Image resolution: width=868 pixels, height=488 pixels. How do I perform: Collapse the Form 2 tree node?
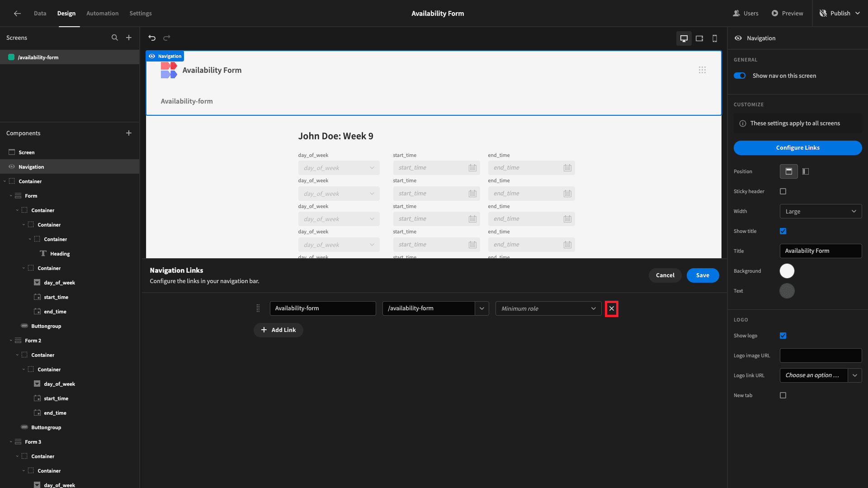click(x=11, y=341)
